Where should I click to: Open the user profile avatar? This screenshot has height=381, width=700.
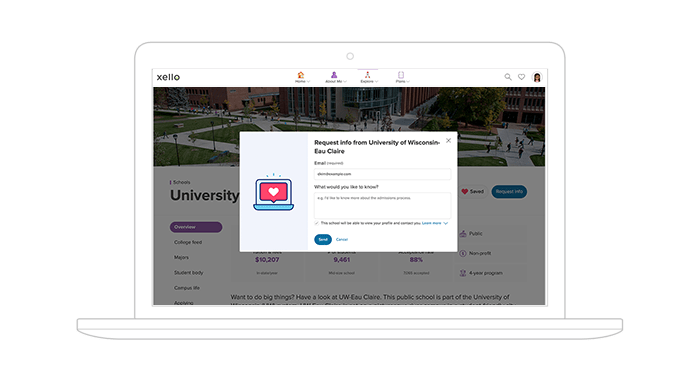pos(537,77)
